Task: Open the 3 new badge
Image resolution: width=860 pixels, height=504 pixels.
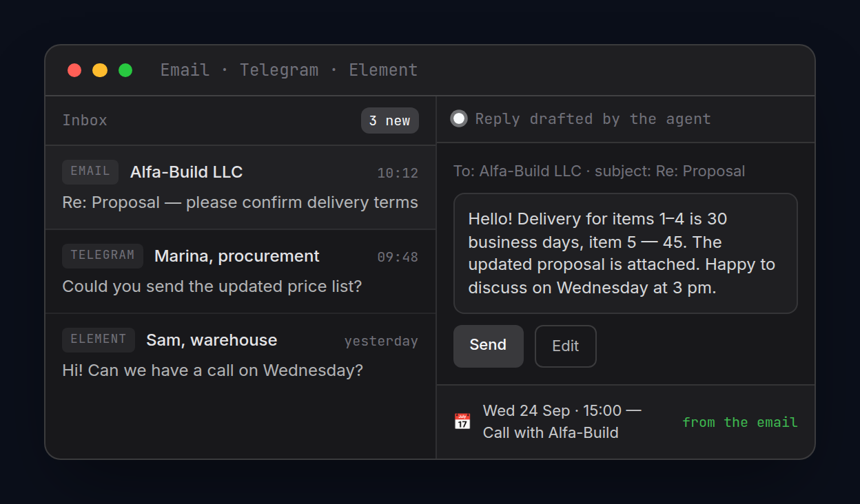Action: [x=390, y=120]
